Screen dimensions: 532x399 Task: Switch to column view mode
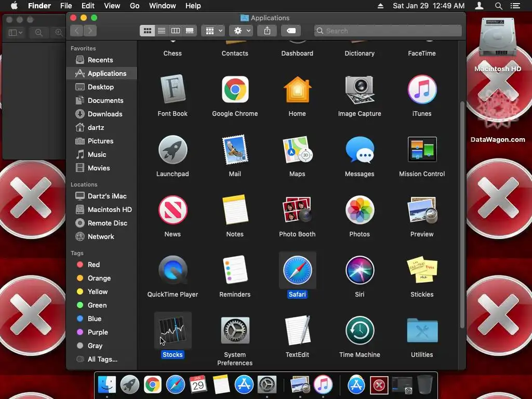(x=176, y=31)
